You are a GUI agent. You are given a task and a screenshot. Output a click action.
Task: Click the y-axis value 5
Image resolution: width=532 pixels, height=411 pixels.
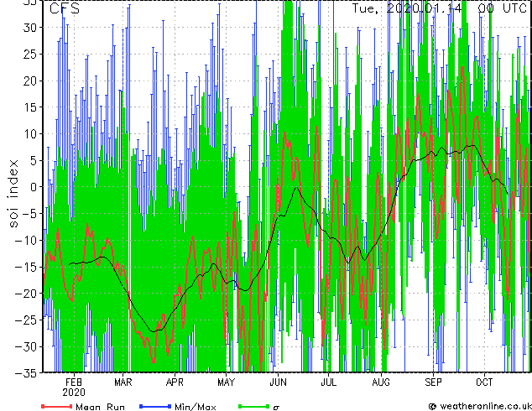point(34,160)
